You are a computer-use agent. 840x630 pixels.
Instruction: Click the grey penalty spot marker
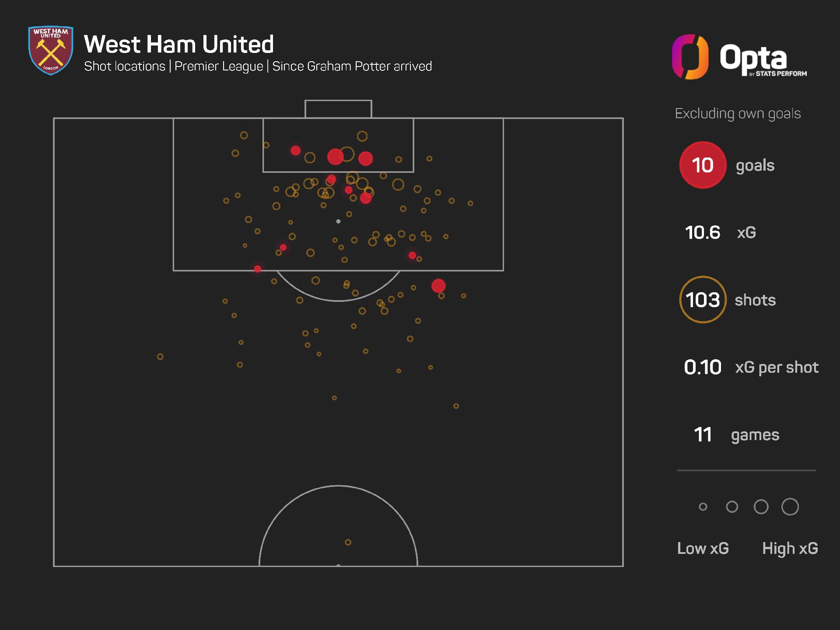click(338, 221)
